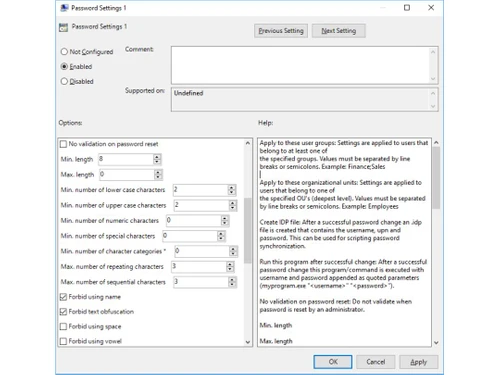Image resolution: width=500 pixels, height=375 pixels.
Task: Go to Next Setting
Action: [339, 31]
